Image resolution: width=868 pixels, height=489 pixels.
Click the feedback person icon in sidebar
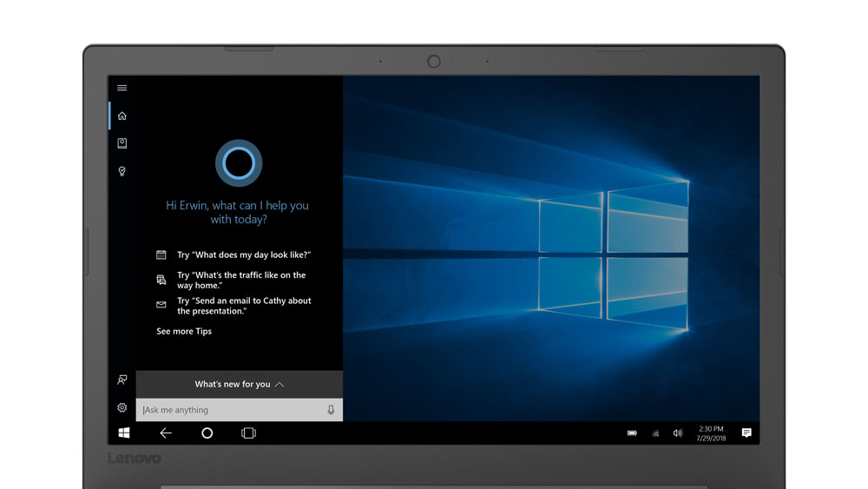(x=122, y=380)
